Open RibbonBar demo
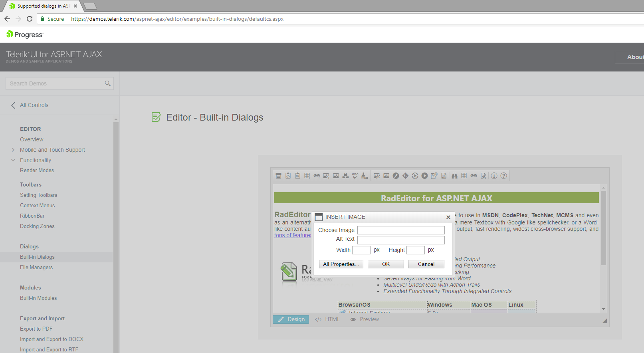The height and width of the screenshot is (353, 644). 32,216
